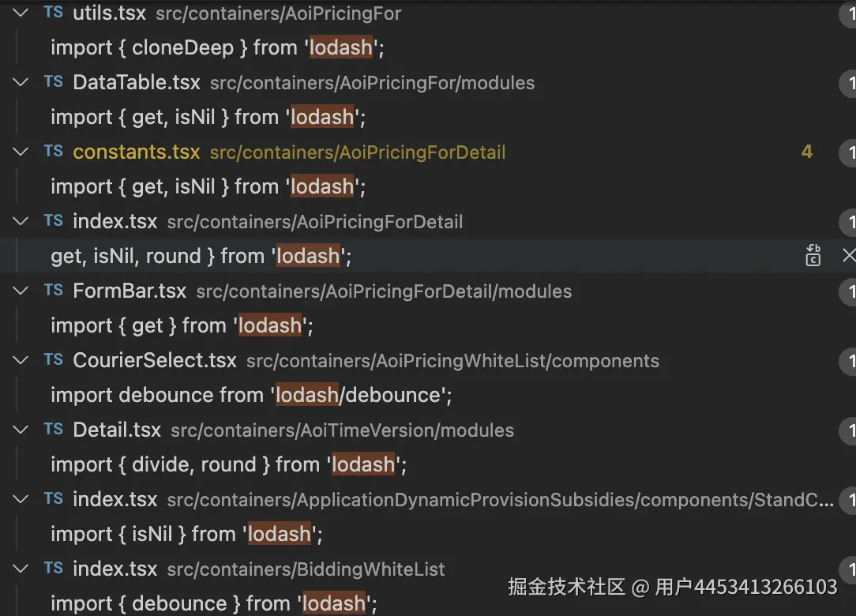
Task: Collapse the CourierSelect.tsx results chevron
Action: [x=21, y=360]
